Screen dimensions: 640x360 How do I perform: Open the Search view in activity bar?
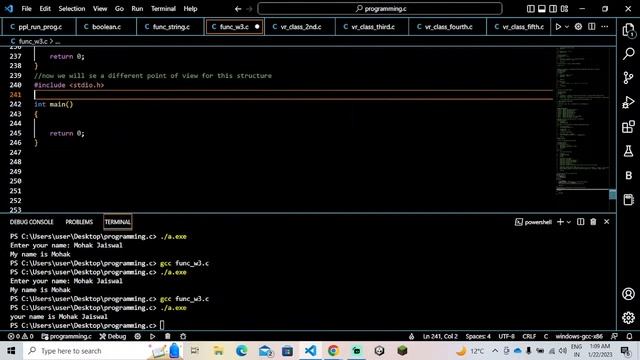629,53
